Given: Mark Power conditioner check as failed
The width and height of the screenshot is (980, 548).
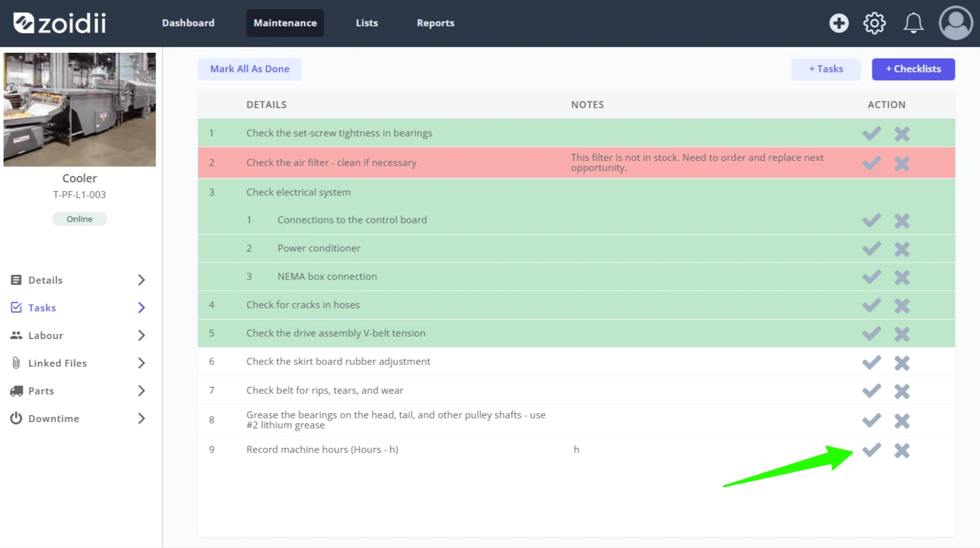Looking at the screenshot, I should (902, 249).
